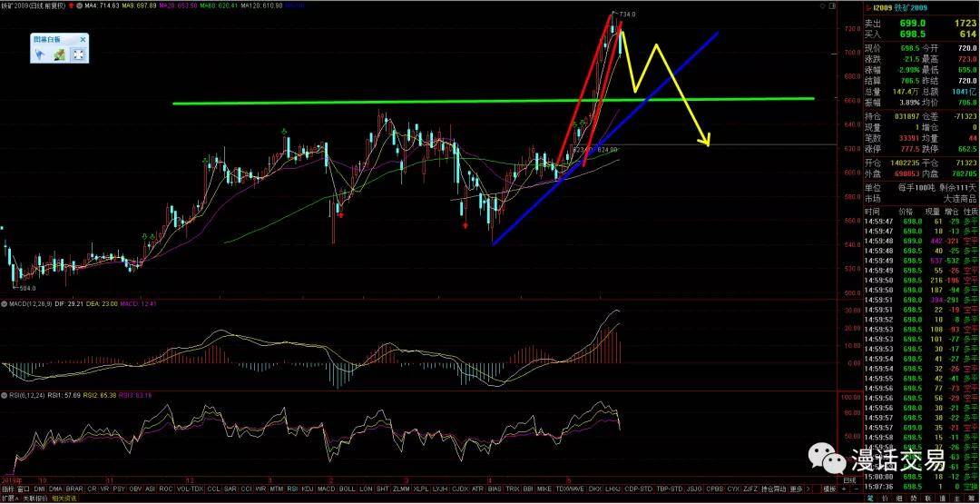Select the LHXJ indicator tab
Image resolution: width=980 pixels, height=504 pixels.
[x=612, y=489]
